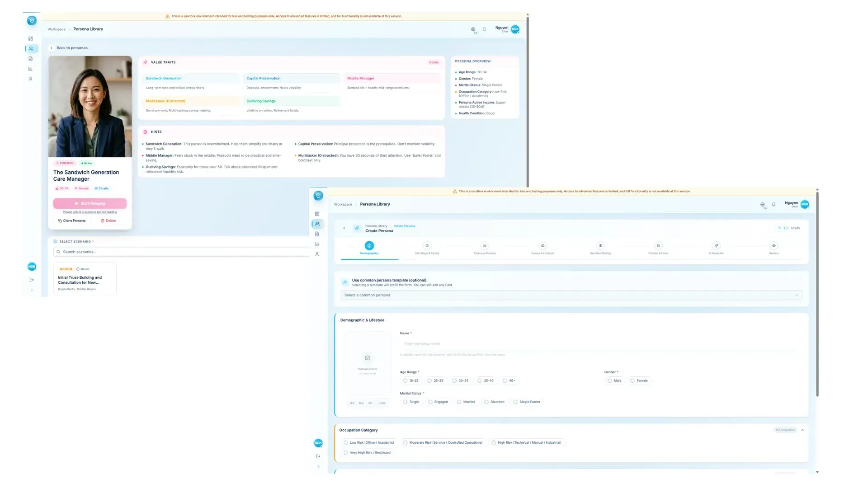Select Married marital status

tap(466, 402)
